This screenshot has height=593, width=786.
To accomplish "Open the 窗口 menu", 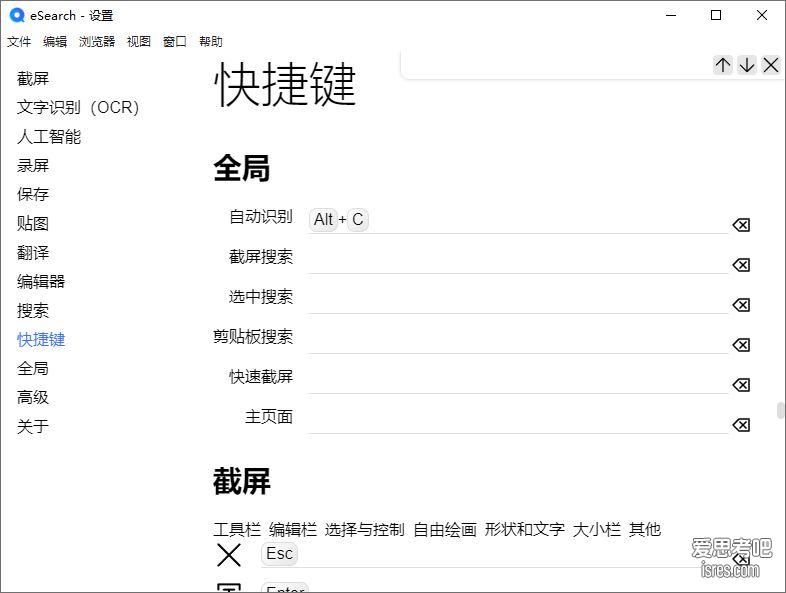I will (x=175, y=42).
